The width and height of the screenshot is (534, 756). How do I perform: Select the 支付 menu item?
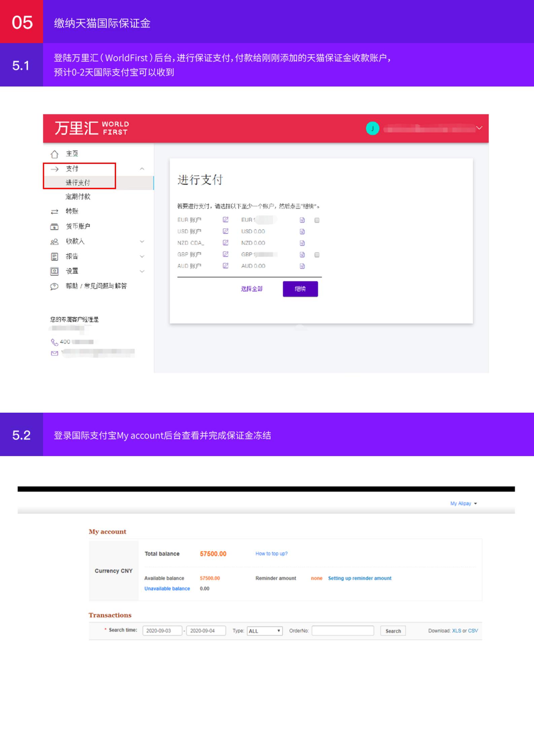(72, 169)
